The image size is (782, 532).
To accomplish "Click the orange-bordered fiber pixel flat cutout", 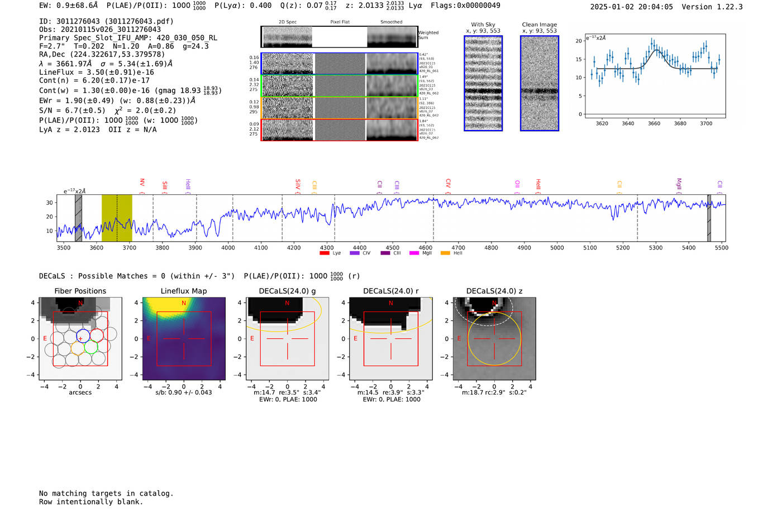I will (x=340, y=108).
